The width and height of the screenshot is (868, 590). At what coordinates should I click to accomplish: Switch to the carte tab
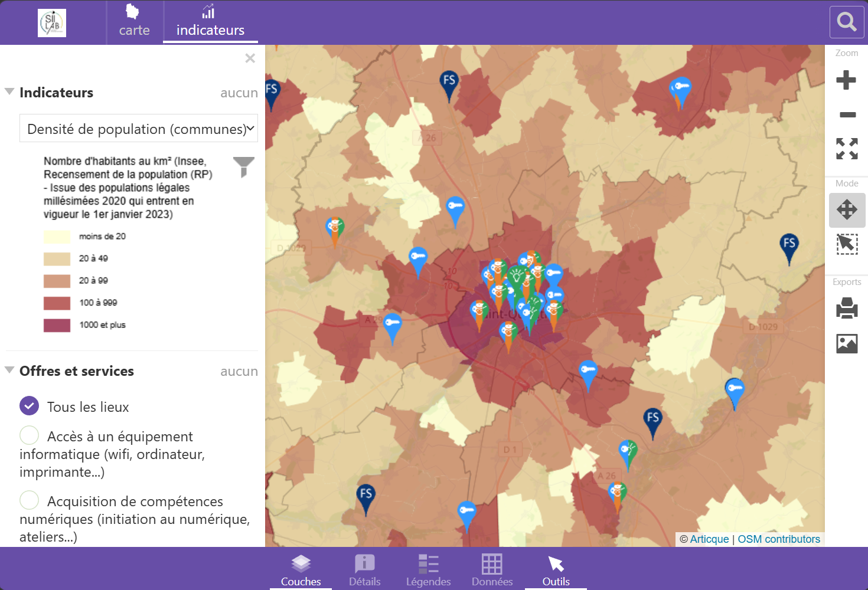coord(134,22)
